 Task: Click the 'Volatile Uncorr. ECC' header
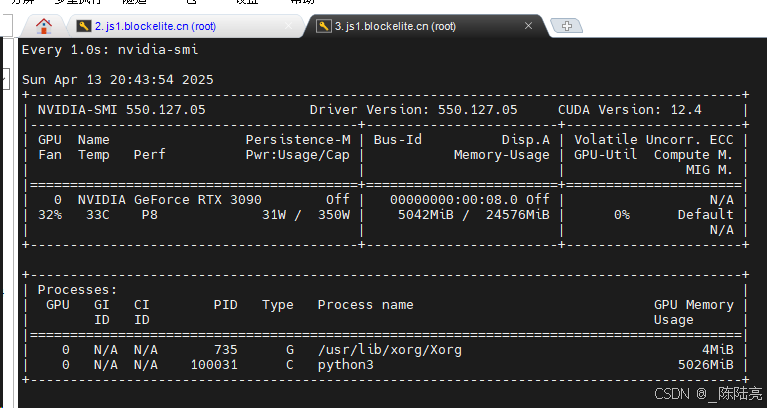click(x=654, y=140)
